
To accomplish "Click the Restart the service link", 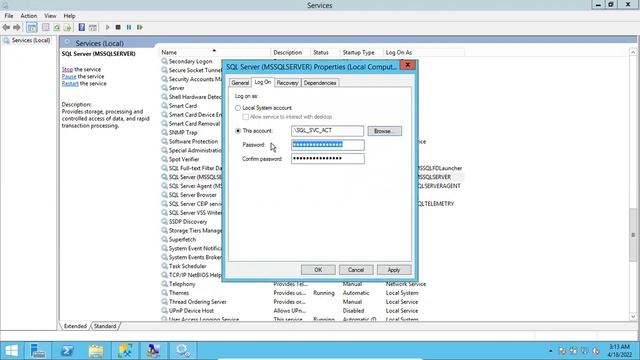I will (x=70, y=83).
